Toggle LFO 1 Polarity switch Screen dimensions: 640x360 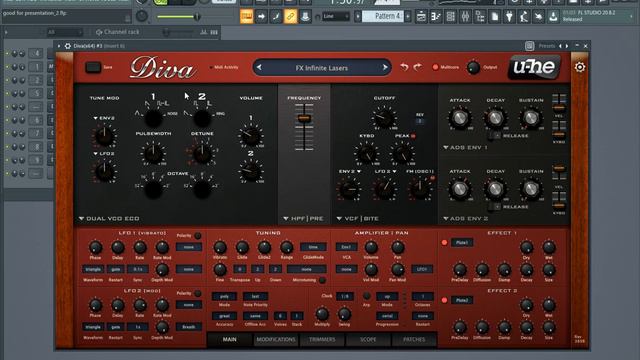198,236
